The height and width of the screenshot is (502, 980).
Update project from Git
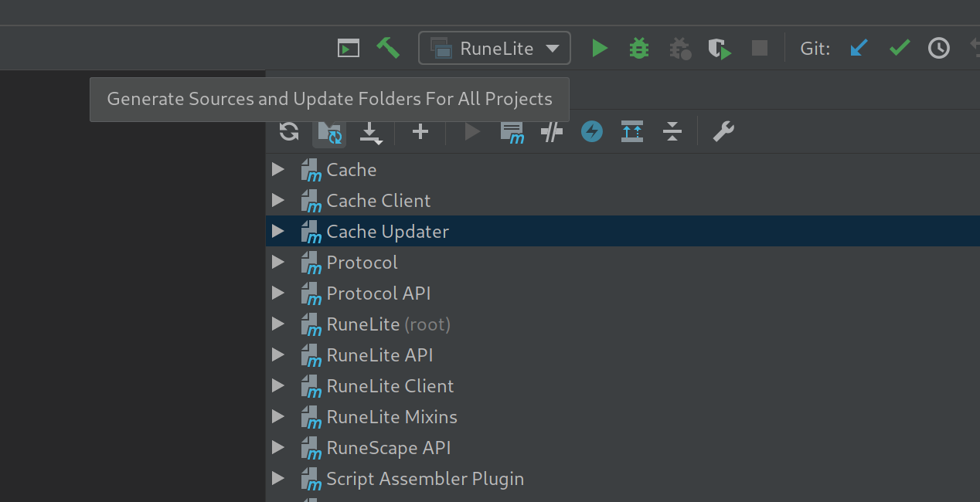point(859,47)
